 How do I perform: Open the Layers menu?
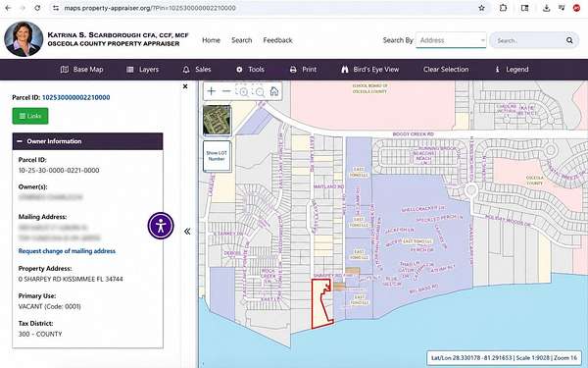pyautogui.click(x=143, y=70)
